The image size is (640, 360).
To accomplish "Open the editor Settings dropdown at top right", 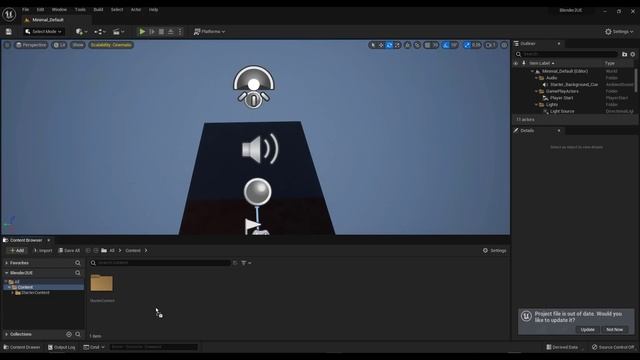I will (x=619, y=31).
